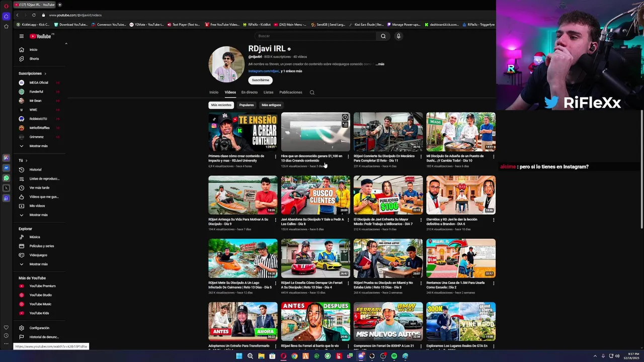Click the Suscribirme button
The width and height of the screenshot is (644, 362).
[260, 80]
